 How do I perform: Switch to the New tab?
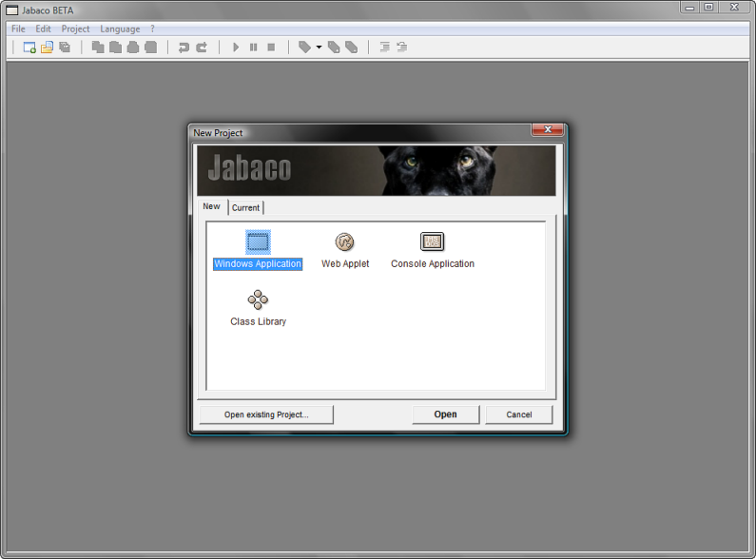212,206
